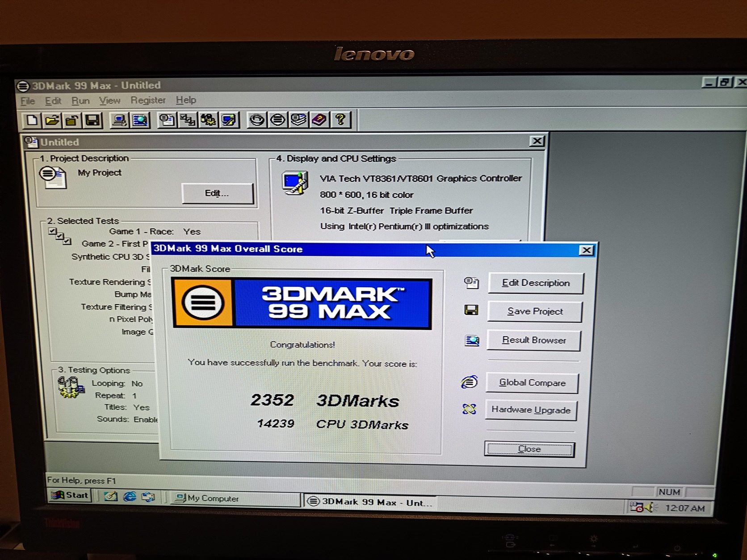Click the third quick launch icon
The image size is (747, 560).
point(148,497)
